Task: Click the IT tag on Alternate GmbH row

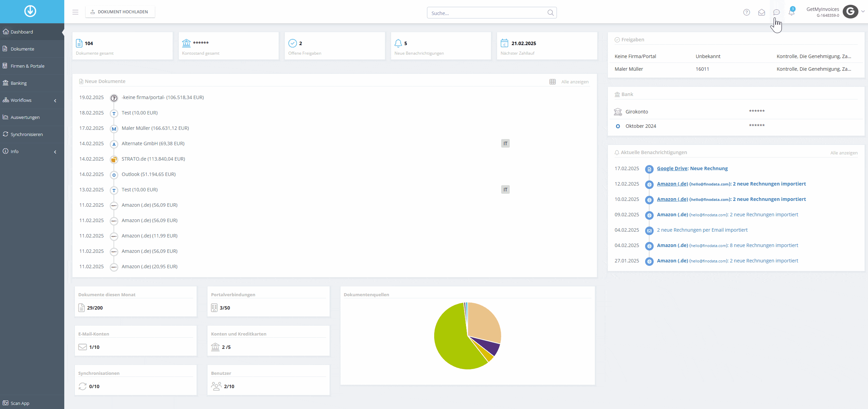Action: click(505, 144)
